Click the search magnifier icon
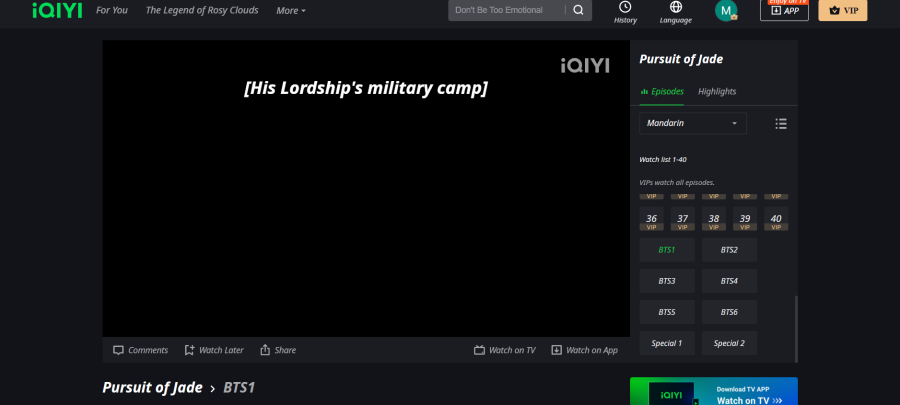The image size is (900, 405). pyautogui.click(x=578, y=10)
